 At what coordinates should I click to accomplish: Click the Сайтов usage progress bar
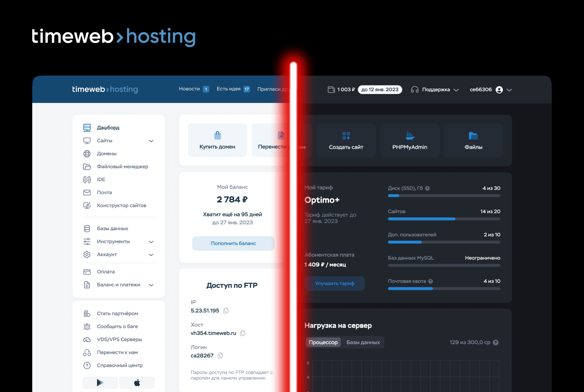[444, 219]
